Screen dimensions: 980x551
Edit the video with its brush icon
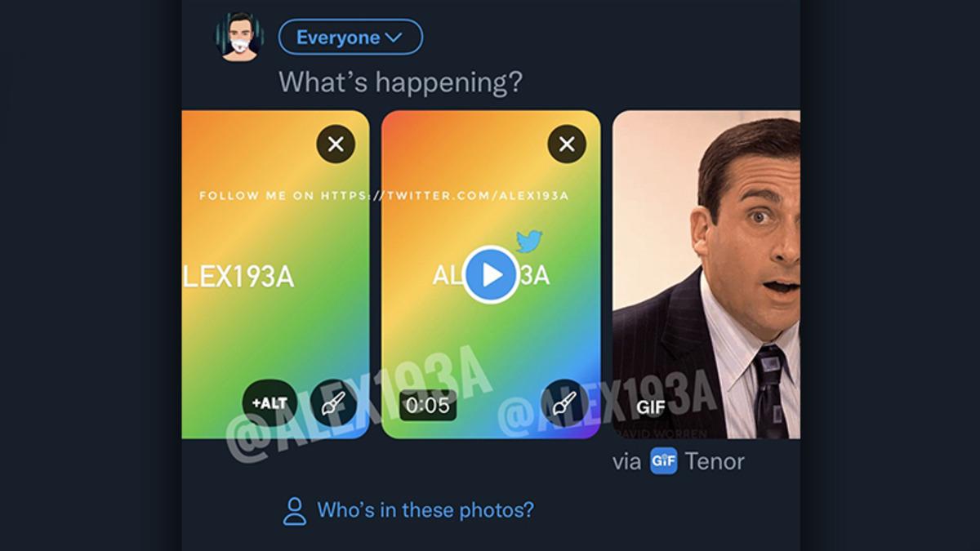(x=564, y=403)
